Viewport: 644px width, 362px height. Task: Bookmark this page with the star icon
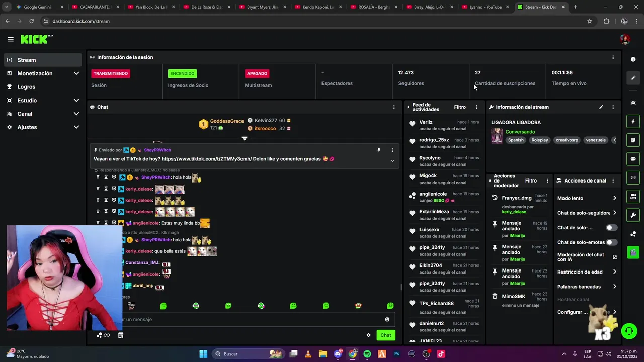pyautogui.click(x=590, y=21)
